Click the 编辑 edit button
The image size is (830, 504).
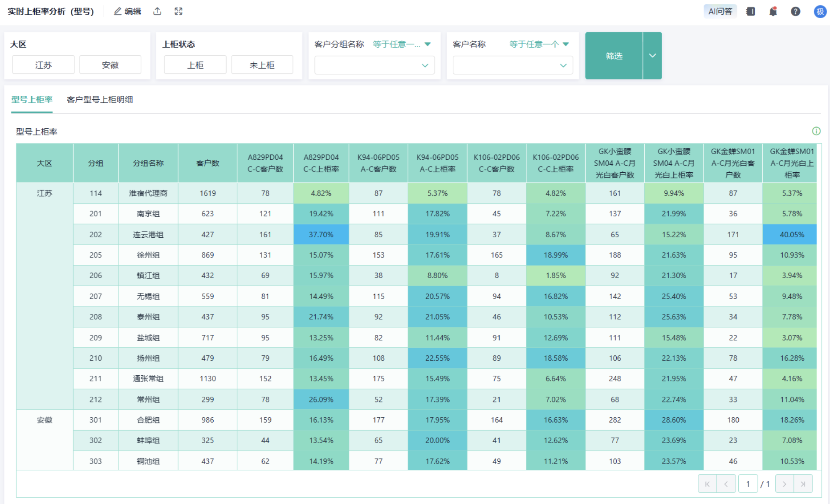point(127,12)
